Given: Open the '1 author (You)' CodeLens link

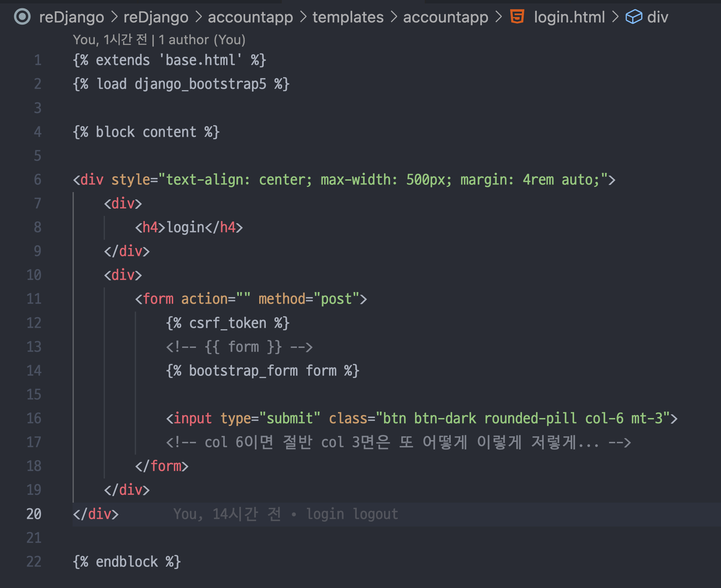Looking at the screenshot, I should [202, 40].
